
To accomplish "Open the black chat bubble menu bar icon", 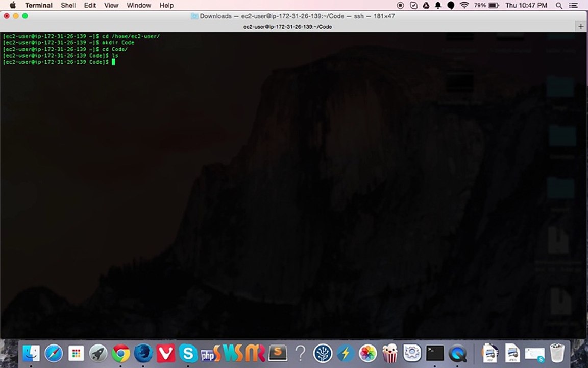I will click(x=451, y=5).
